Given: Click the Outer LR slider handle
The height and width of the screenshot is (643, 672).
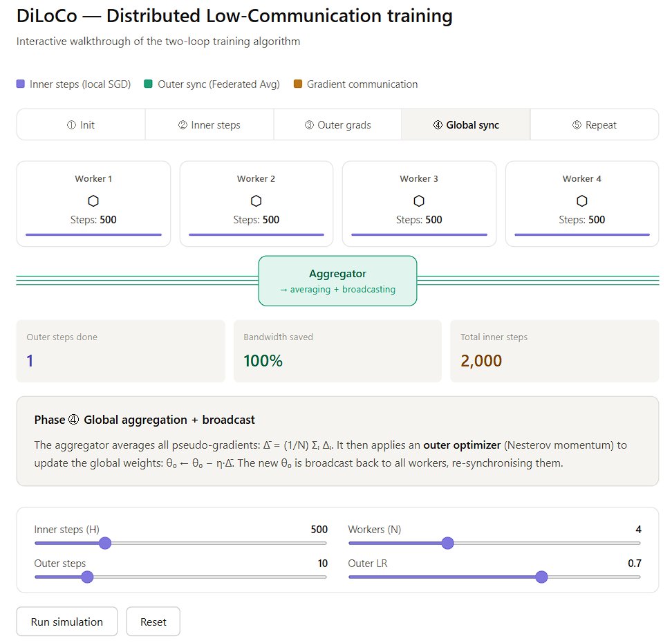Looking at the screenshot, I should pyautogui.click(x=542, y=577).
